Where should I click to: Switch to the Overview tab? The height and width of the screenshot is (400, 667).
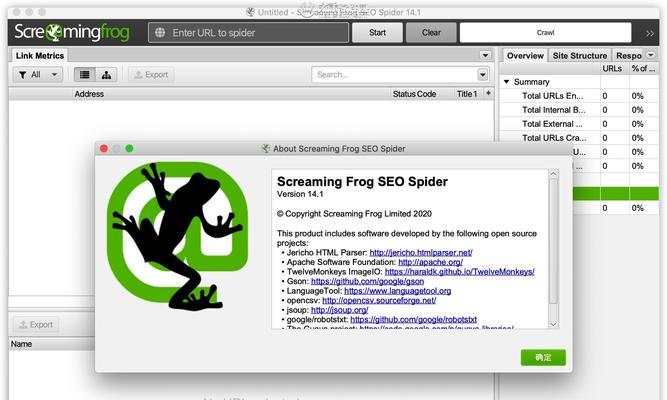[x=525, y=56]
